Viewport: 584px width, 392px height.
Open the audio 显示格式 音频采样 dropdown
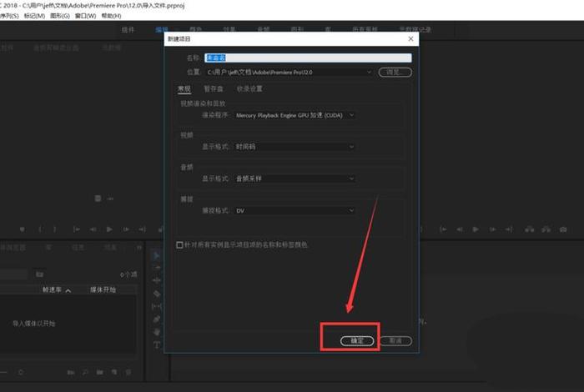[295, 178]
